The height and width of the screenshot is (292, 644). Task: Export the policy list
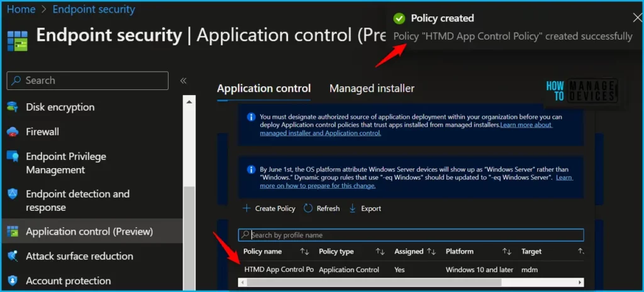pos(365,208)
